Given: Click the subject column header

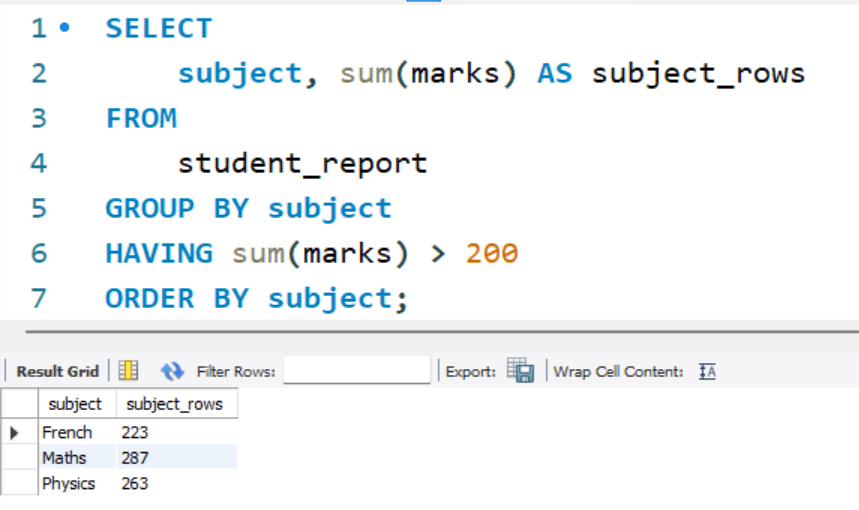Looking at the screenshot, I should click(x=77, y=404).
